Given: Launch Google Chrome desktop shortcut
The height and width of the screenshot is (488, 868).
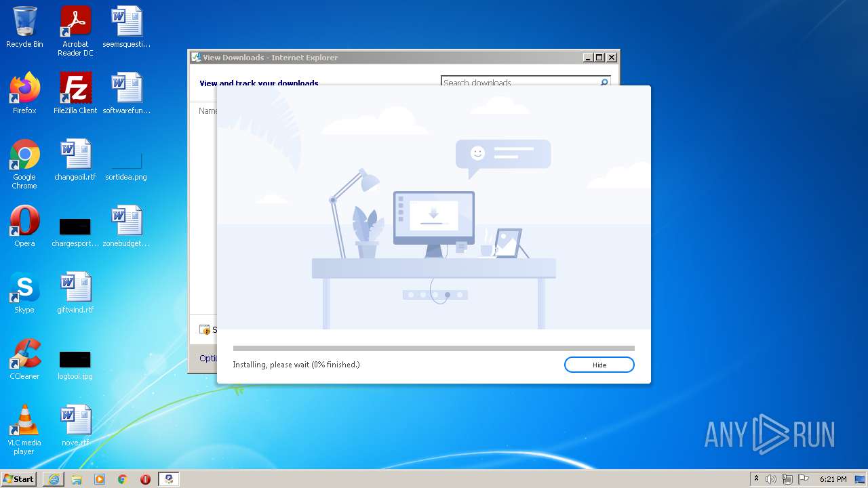Looking at the screenshot, I should 24,164.
